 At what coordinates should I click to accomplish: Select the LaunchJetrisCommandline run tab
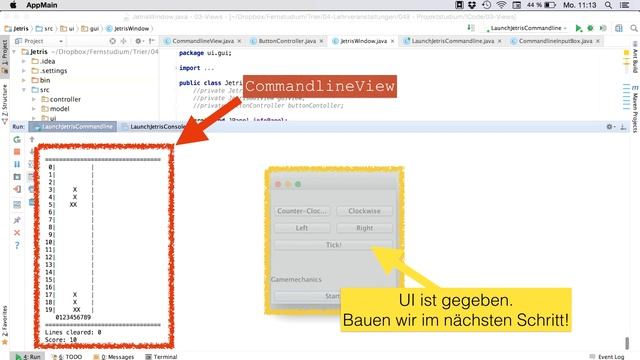pyautogui.click(x=73, y=127)
